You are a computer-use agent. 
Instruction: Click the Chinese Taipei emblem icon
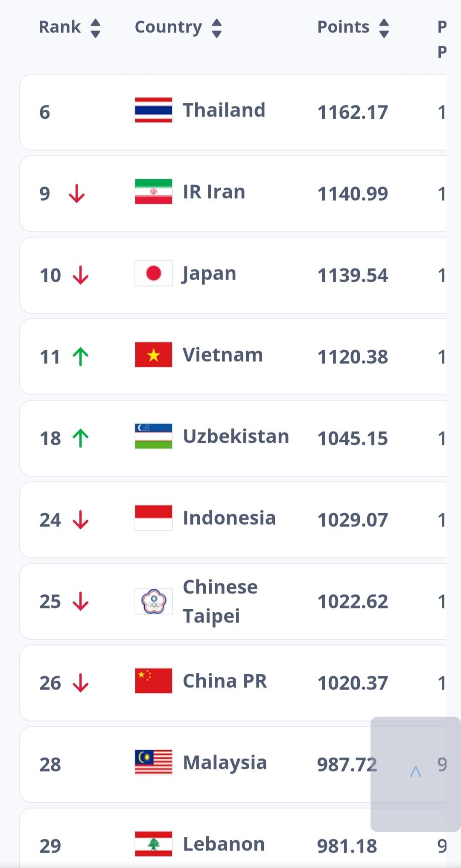click(x=153, y=601)
